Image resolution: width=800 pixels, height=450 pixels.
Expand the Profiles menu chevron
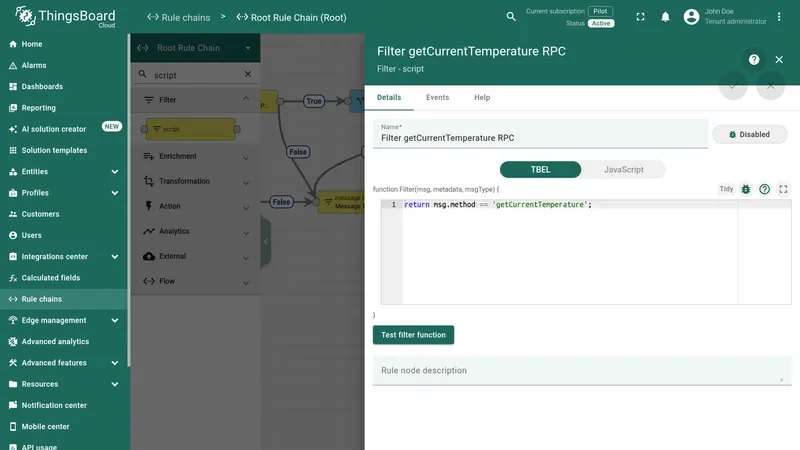tap(115, 193)
